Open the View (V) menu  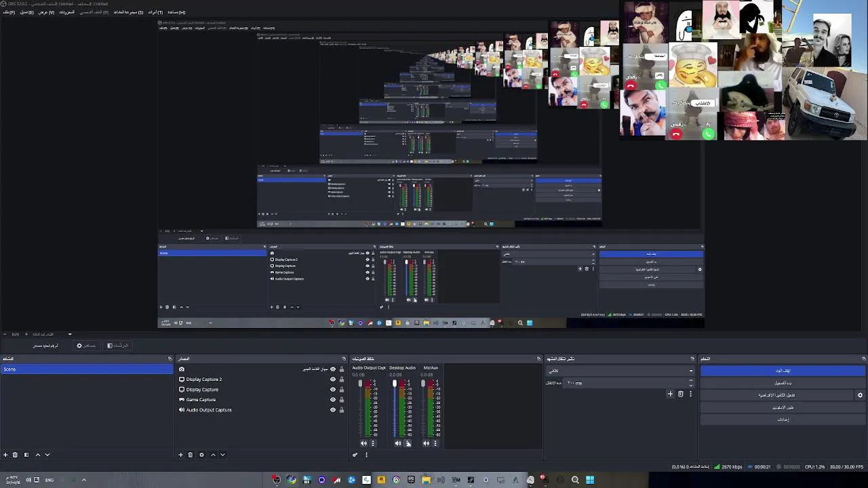click(46, 12)
